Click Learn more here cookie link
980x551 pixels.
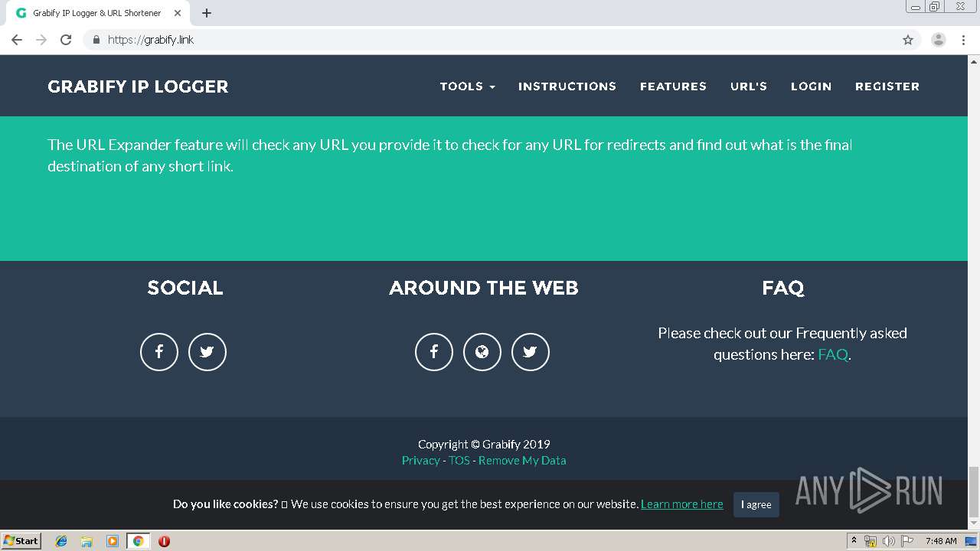(x=682, y=504)
